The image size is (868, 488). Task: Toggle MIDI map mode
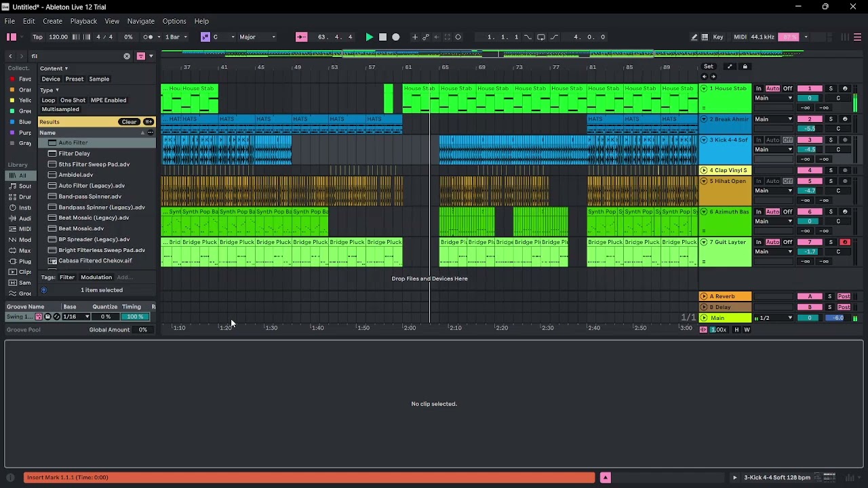[x=740, y=37]
